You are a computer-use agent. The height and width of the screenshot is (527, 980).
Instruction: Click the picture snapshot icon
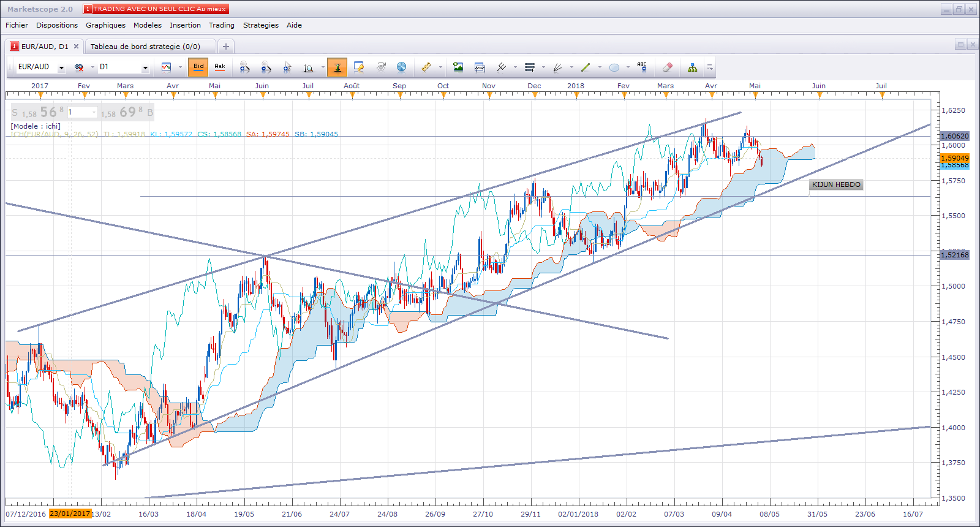point(458,67)
